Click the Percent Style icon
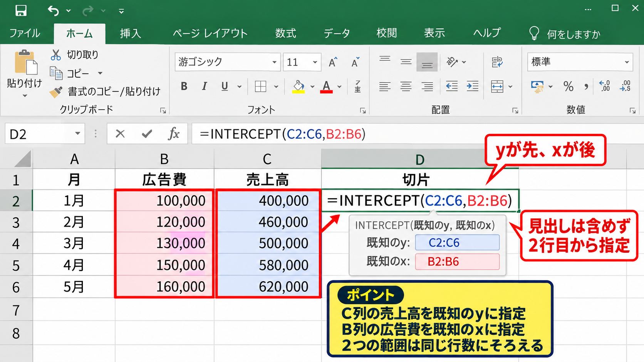 tap(569, 87)
